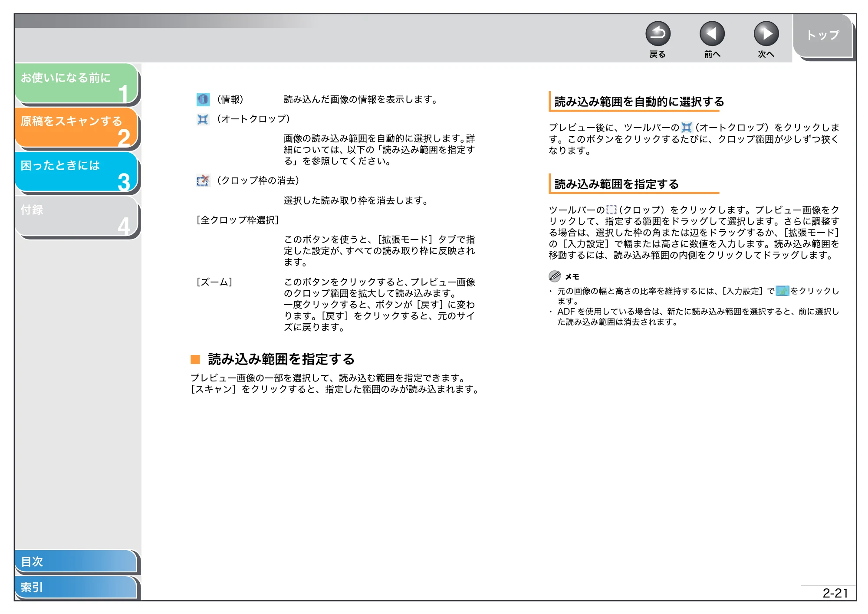868x614 pixels.
Task: Click the (クロップ枠の消去) label
Action: point(258,181)
